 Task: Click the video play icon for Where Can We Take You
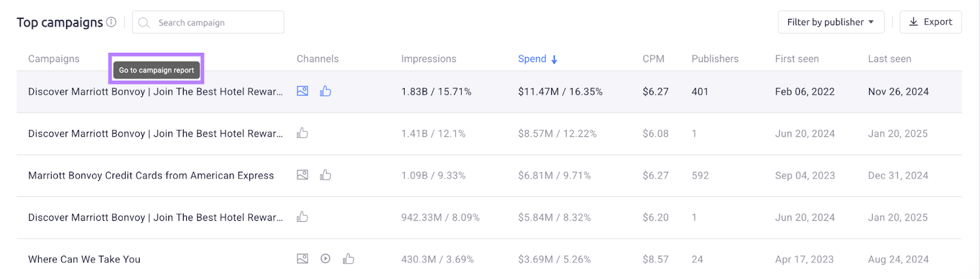pos(326,259)
